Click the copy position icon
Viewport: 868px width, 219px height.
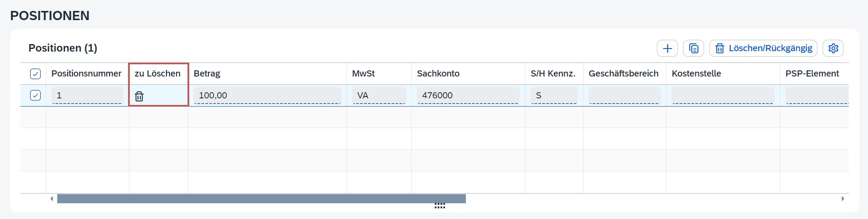click(x=694, y=49)
